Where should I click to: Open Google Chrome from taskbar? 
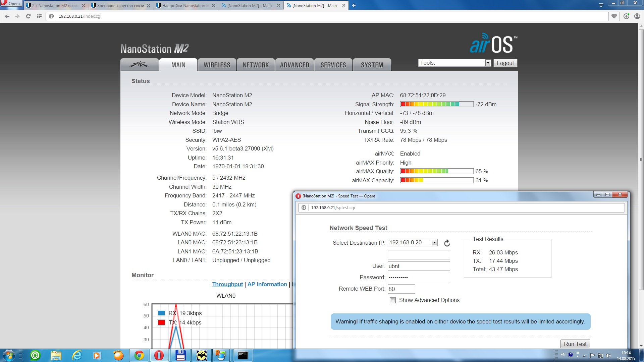[x=139, y=355]
